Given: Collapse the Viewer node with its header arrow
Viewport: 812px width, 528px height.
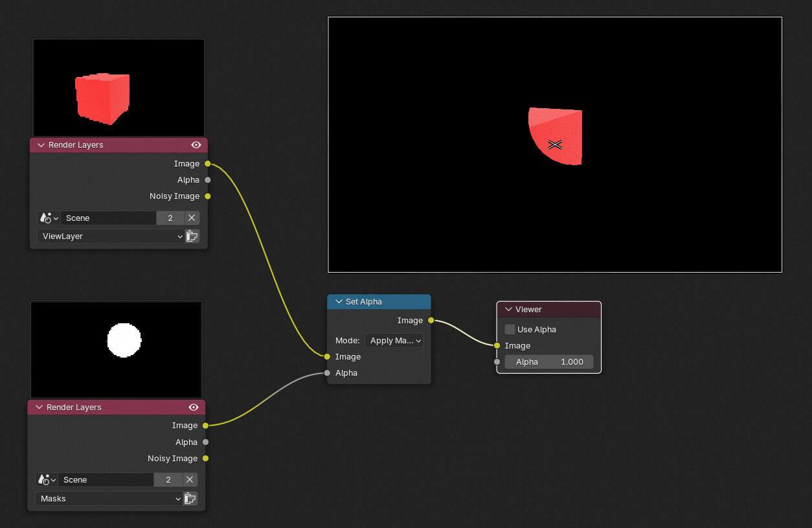Looking at the screenshot, I should point(508,310).
